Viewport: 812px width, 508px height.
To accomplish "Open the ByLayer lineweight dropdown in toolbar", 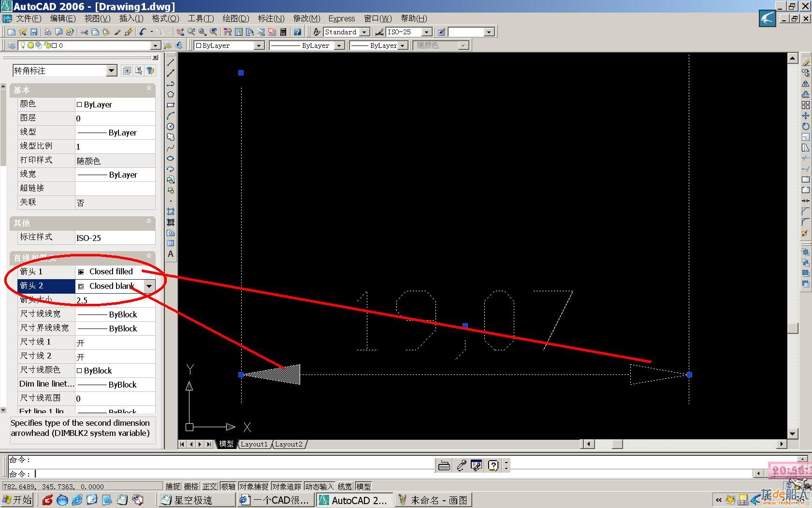I will click(x=402, y=45).
